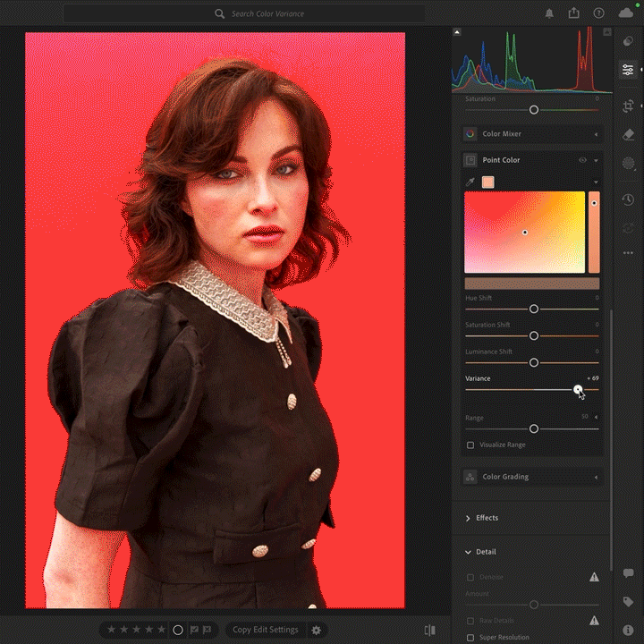Screen dimensions: 644x644
Task: Click the Luminance Shift slider handle
Action: (533, 362)
